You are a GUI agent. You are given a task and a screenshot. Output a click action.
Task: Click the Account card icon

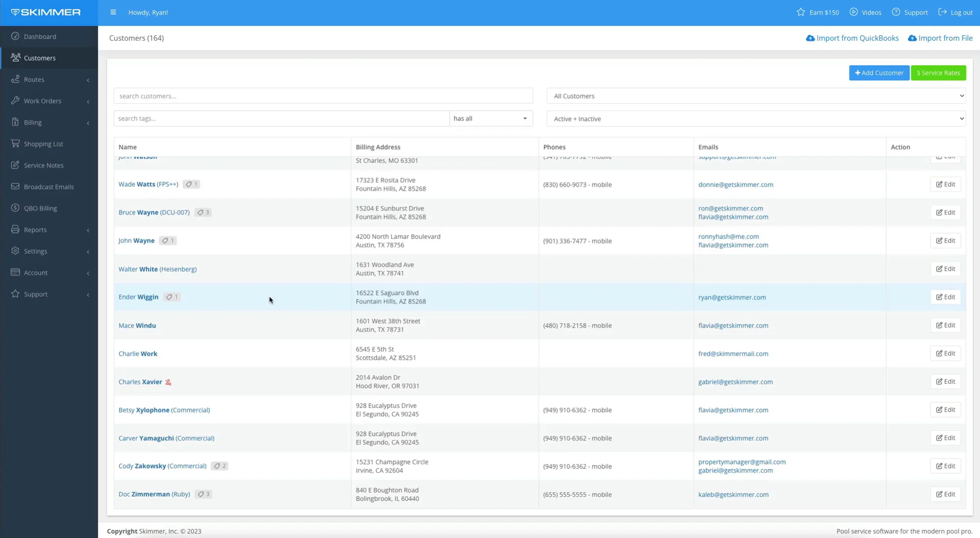[15, 272]
